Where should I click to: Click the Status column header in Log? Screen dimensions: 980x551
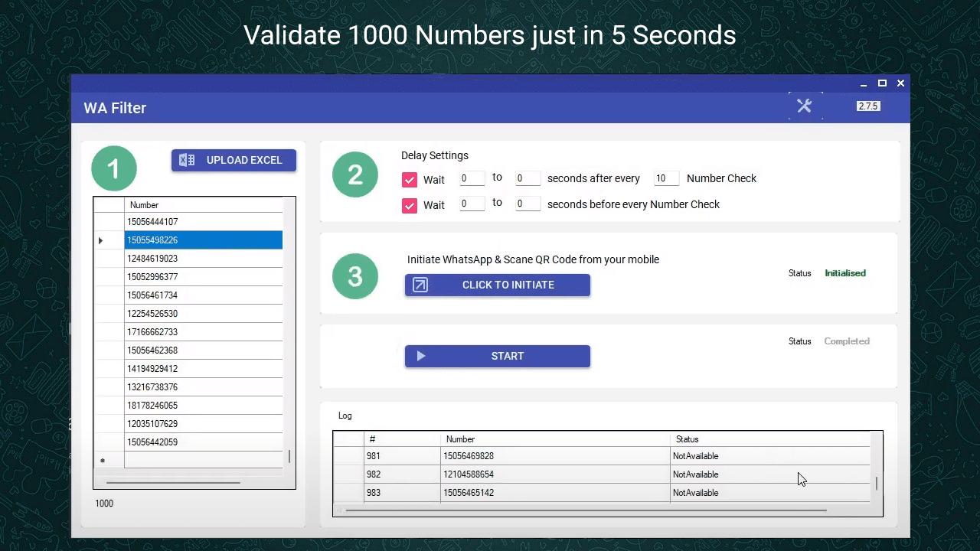click(769, 439)
